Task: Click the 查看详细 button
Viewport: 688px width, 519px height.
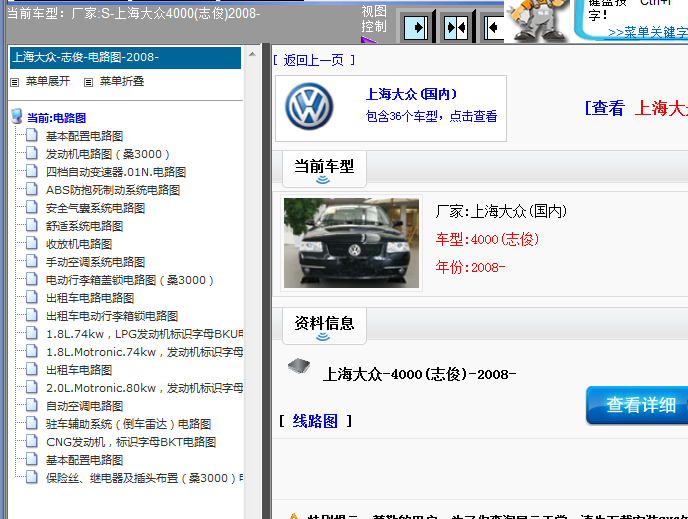Action: 638,405
